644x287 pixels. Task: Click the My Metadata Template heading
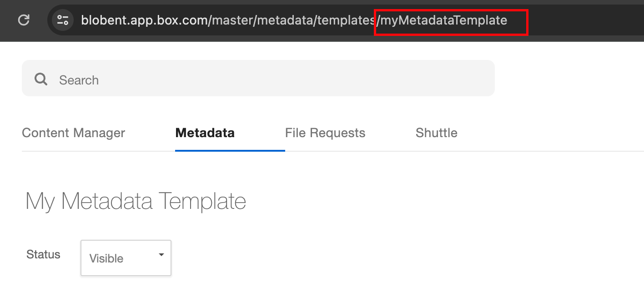tap(136, 201)
